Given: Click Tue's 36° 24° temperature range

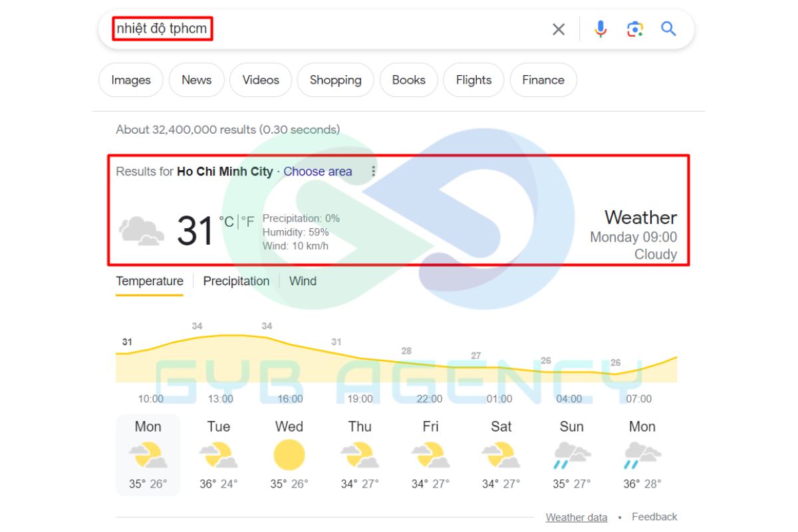Looking at the screenshot, I should click(x=218, y=484).
